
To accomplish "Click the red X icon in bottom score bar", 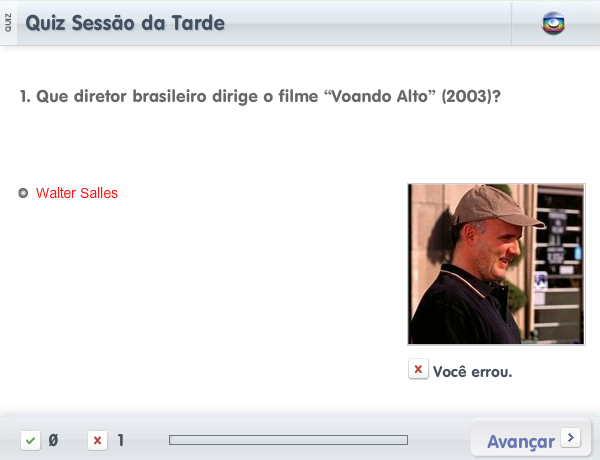I will coord(98,440).
